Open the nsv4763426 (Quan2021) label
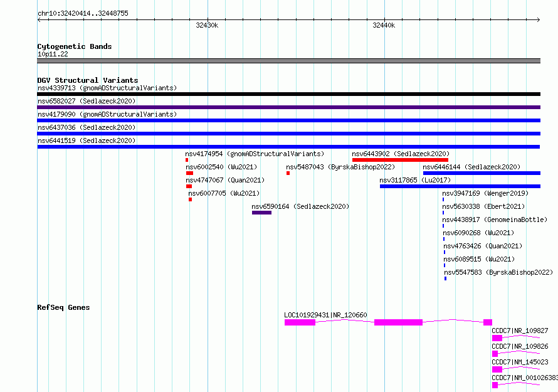 tap(483, 246)
